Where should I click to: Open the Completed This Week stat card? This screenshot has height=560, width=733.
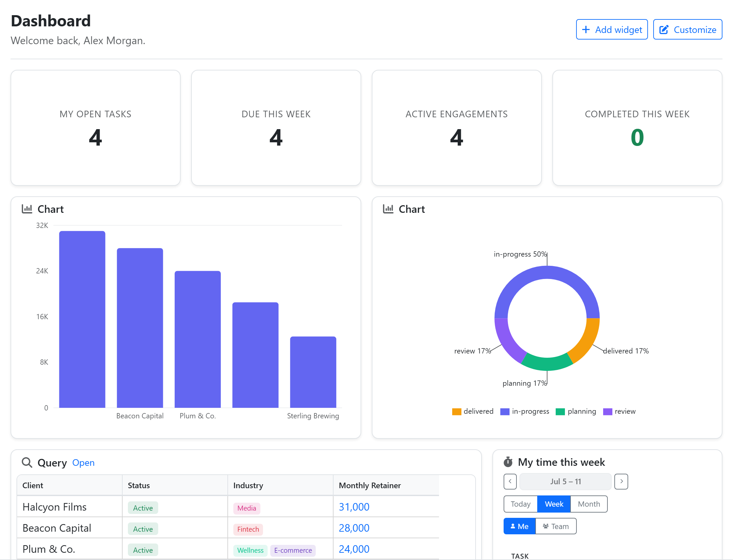[x=637, y=128]
